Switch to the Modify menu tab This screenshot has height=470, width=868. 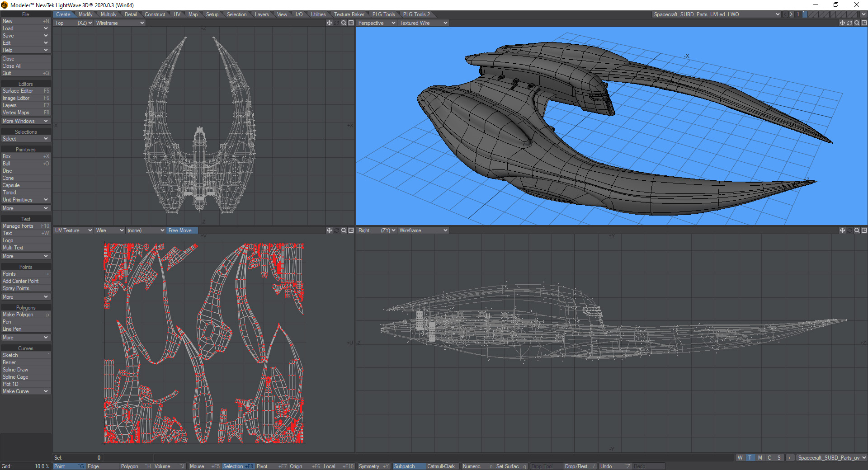85,14
